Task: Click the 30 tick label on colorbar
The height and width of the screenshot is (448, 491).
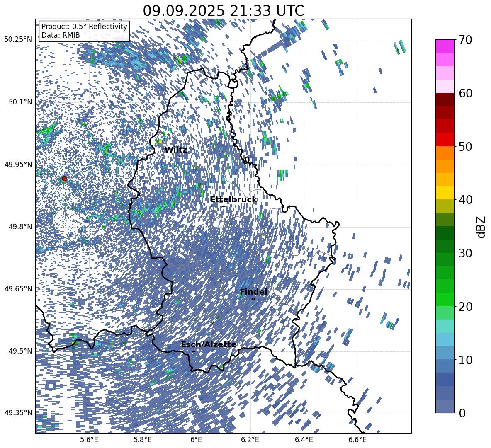Action: pyautogui.click(x=465, y=253)
